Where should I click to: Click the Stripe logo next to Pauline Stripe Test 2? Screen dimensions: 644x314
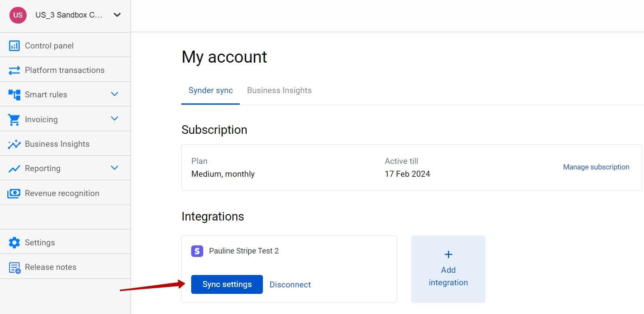pos(197,251)
